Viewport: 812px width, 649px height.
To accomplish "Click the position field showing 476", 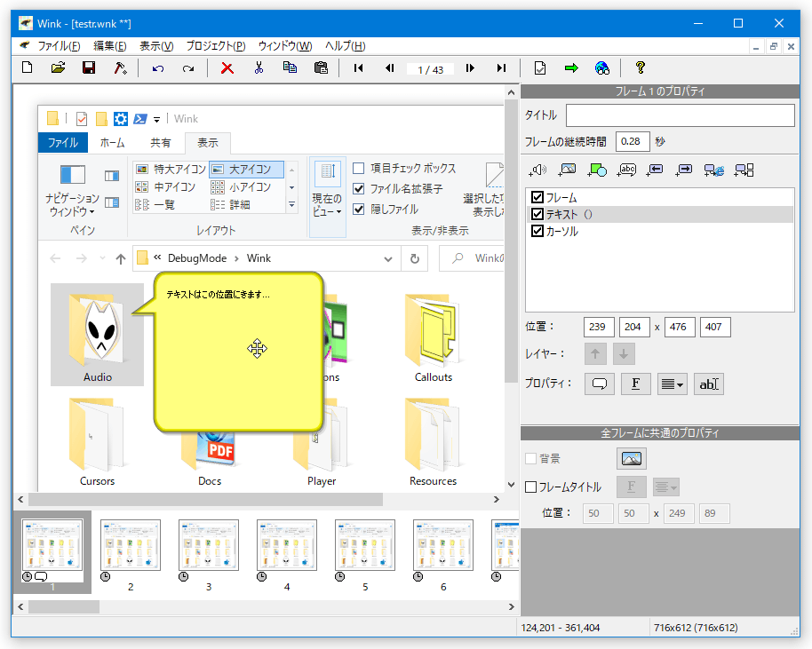I will click(x=680, y=327).
